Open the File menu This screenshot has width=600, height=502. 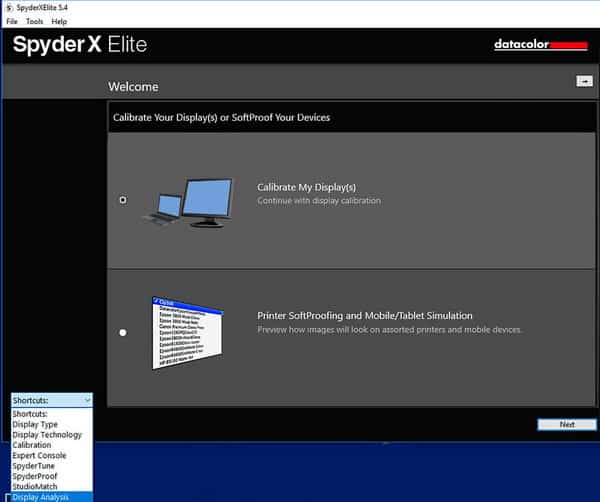(12, 21)
